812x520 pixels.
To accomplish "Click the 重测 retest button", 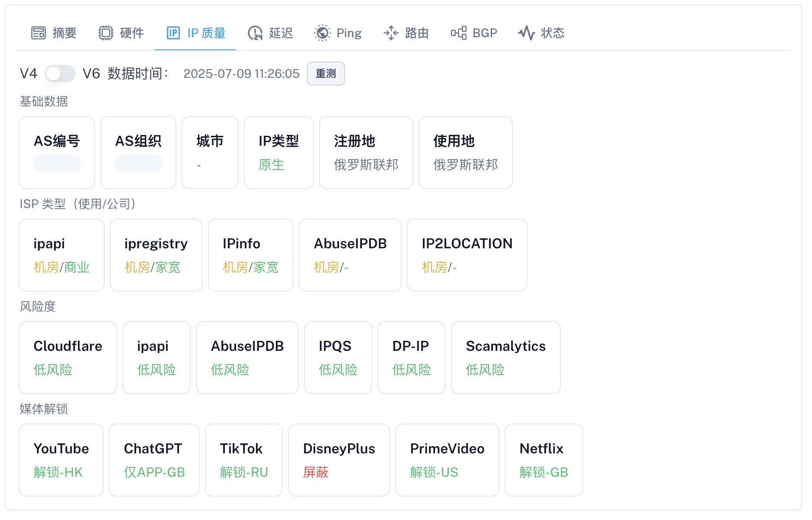I will [x=326, y=74].
